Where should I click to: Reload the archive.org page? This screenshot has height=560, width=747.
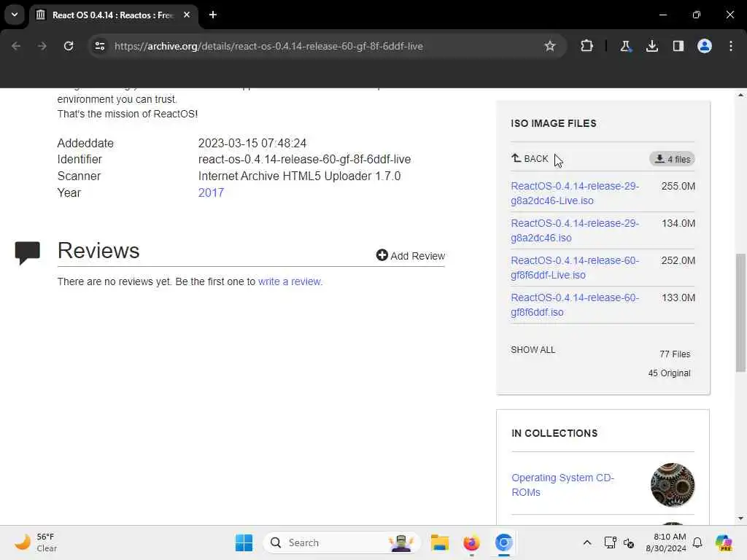(69, 46)
